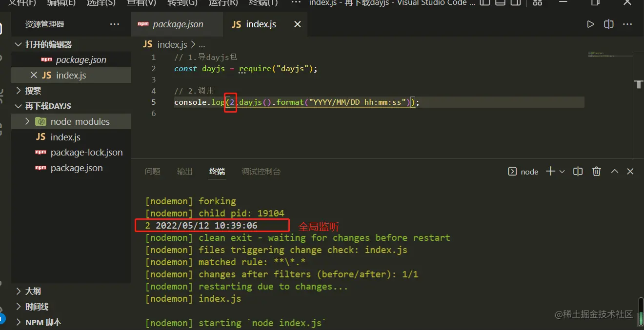Viewport: 644px width, 330px height.
Task: Click line number 5 in the gutter
Action: coord(154,102)
